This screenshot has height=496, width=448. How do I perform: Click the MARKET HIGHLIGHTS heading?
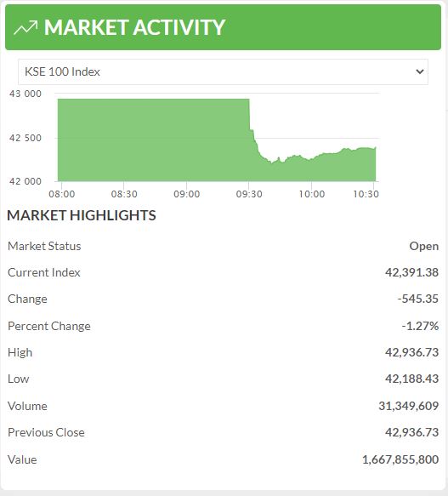pyautogui.click(x=82, y=215)
